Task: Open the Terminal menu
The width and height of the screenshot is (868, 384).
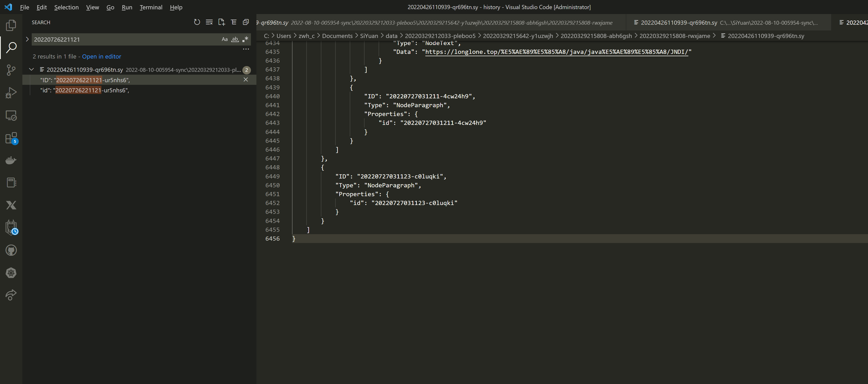Action: tap(151, 7)
